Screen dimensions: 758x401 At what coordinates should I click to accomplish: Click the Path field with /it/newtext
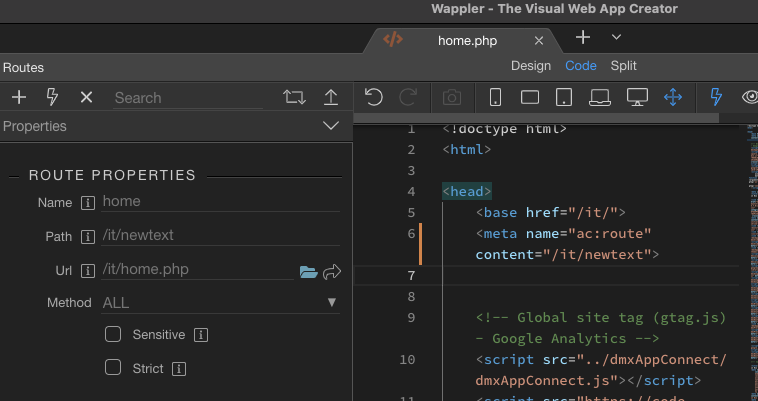click(220, 236)
